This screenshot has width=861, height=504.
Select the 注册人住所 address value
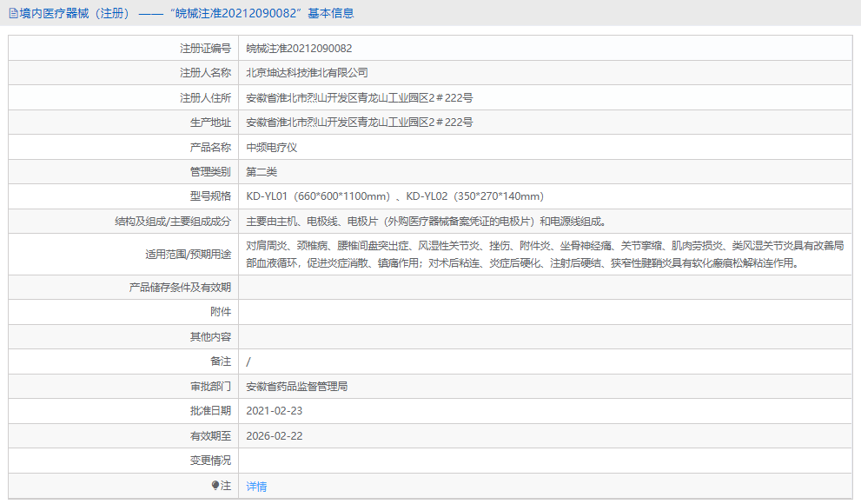coord(360,97)
